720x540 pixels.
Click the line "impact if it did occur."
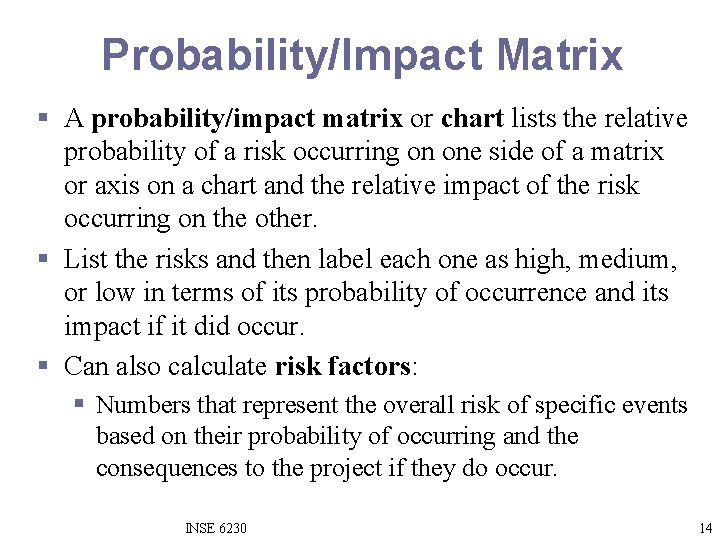pos(184,327)
